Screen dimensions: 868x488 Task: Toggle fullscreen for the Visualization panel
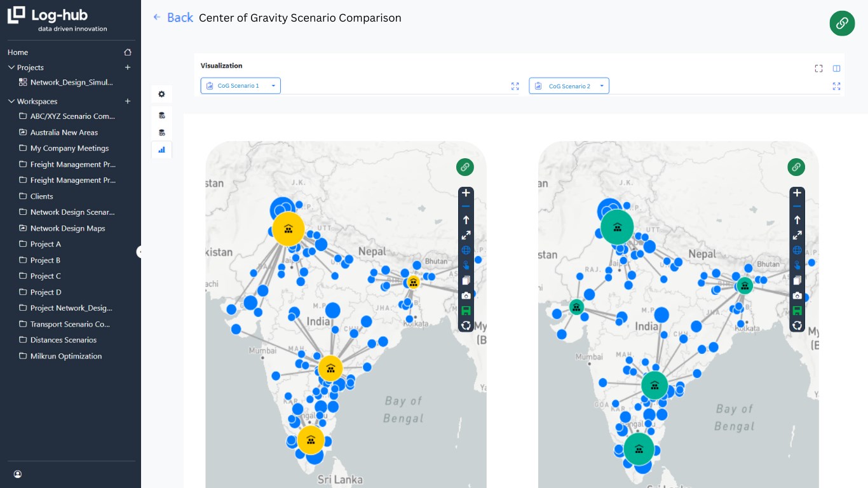click(819, 69)
